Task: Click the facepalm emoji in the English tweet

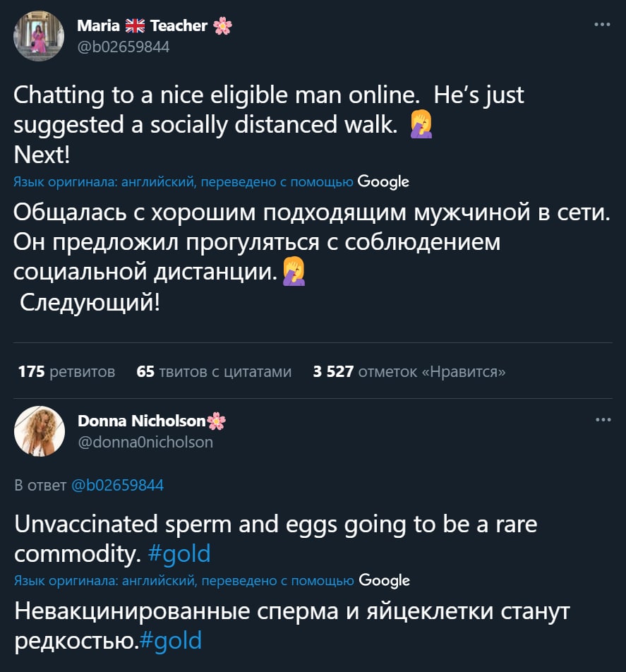Action: click(421, 125)
